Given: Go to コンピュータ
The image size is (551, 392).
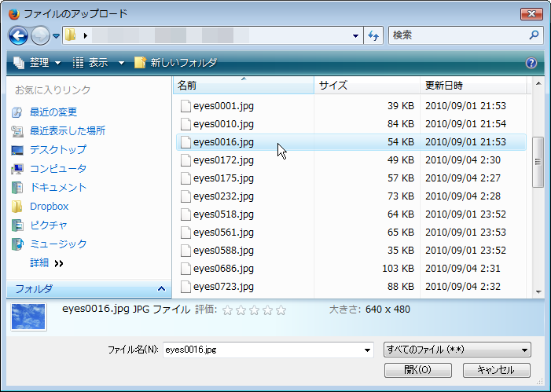Looking at the screenshot, I should point(58,169).
